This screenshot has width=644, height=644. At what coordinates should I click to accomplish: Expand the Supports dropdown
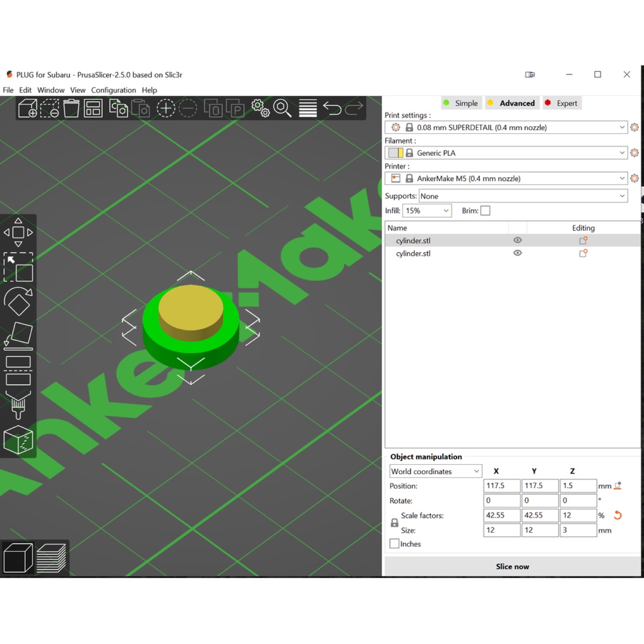pyautogui.click(x=523, y=196)
